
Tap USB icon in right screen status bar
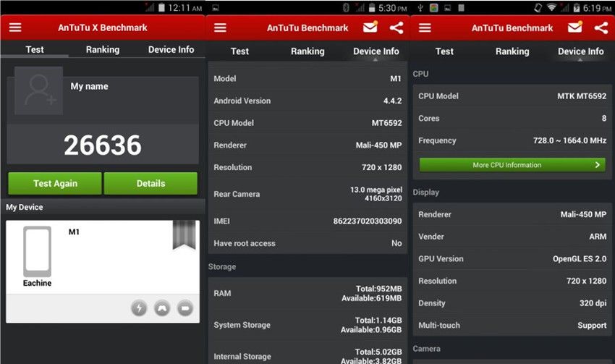click(x=420, y=7)
